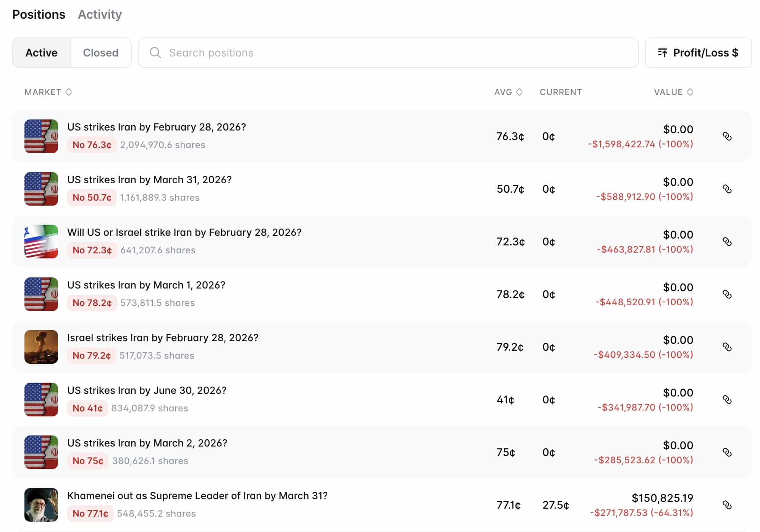Click link icon for March 31 US strikes row

727,189
